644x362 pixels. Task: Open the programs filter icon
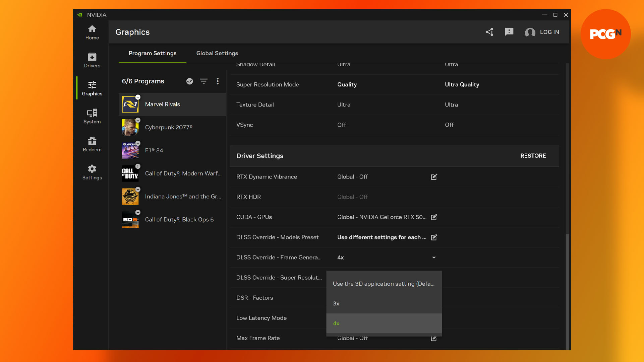click(x=203, y=81)
